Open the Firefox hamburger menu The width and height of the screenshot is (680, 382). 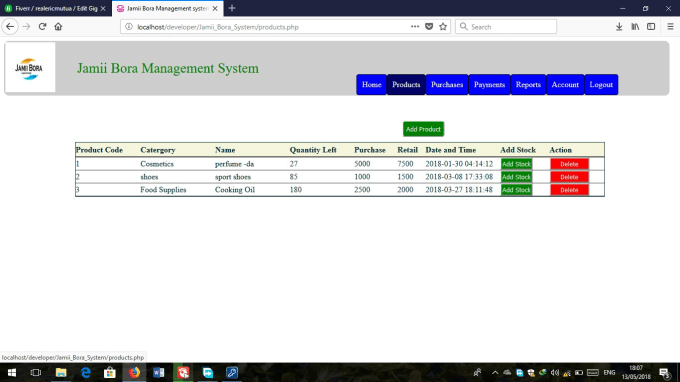pyautogui.click(x=670, y=26)
